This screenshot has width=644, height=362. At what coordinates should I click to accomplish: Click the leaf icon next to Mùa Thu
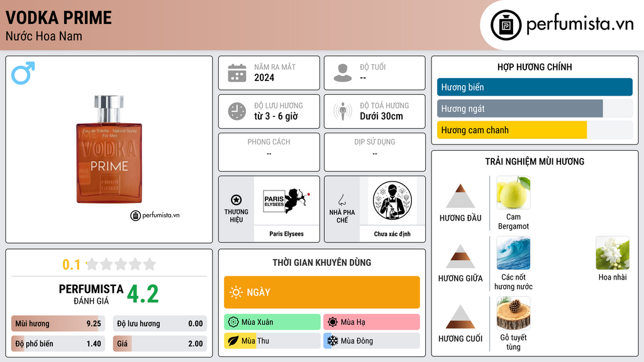point(233,341)
